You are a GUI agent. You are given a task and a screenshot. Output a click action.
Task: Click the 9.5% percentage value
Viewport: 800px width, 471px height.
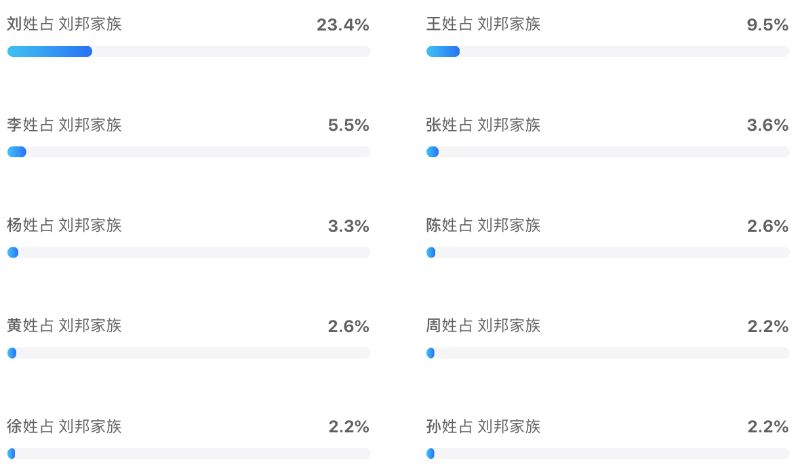768,24
